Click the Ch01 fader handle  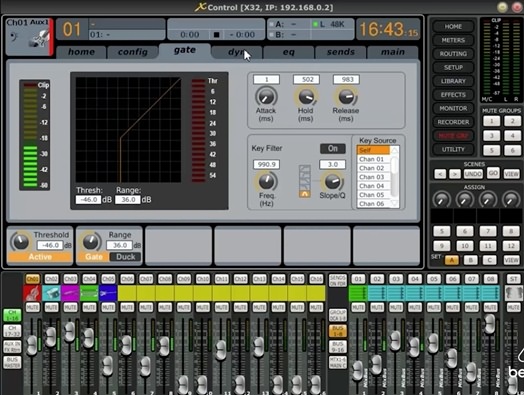point(32,345)
